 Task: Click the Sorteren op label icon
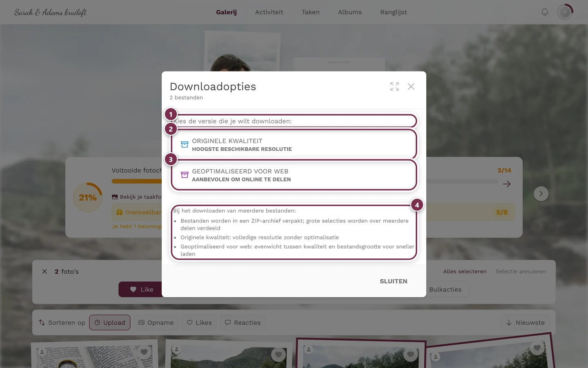tap(42, 323)
